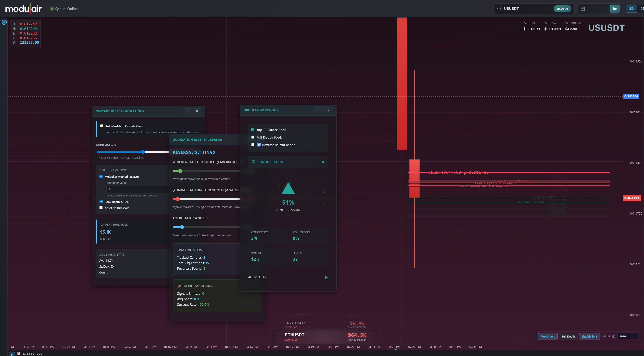Expand the Active Fills section

click(288, 277)
